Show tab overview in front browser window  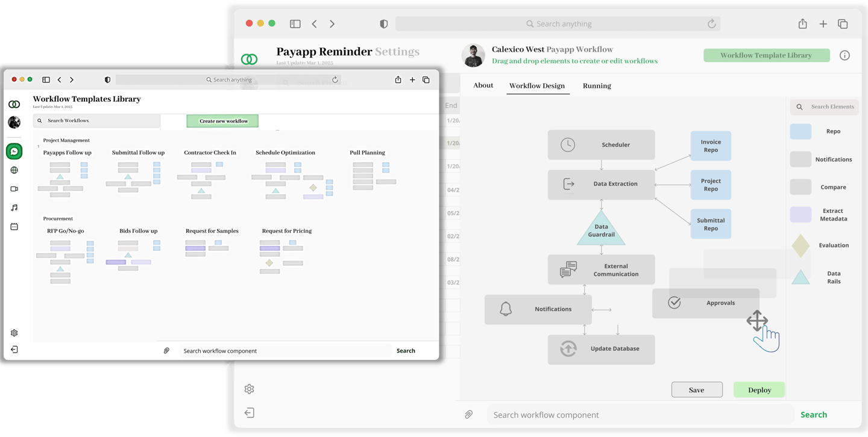pos(426,80)
